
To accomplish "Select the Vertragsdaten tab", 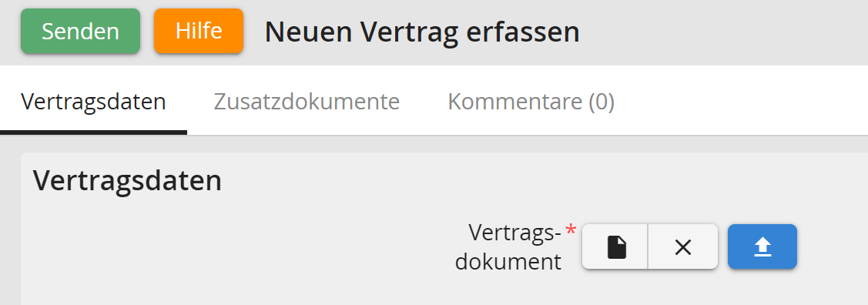I will 93,102.
